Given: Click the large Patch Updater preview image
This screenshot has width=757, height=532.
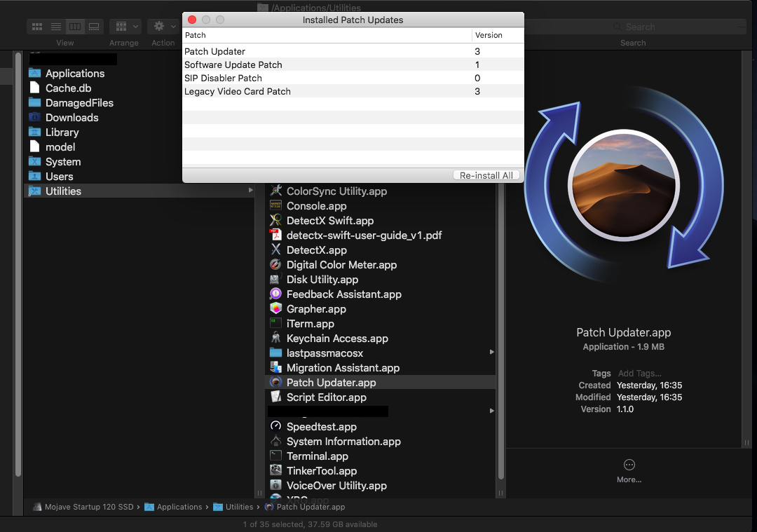Looking at the screenshot, I should point(624,185).
